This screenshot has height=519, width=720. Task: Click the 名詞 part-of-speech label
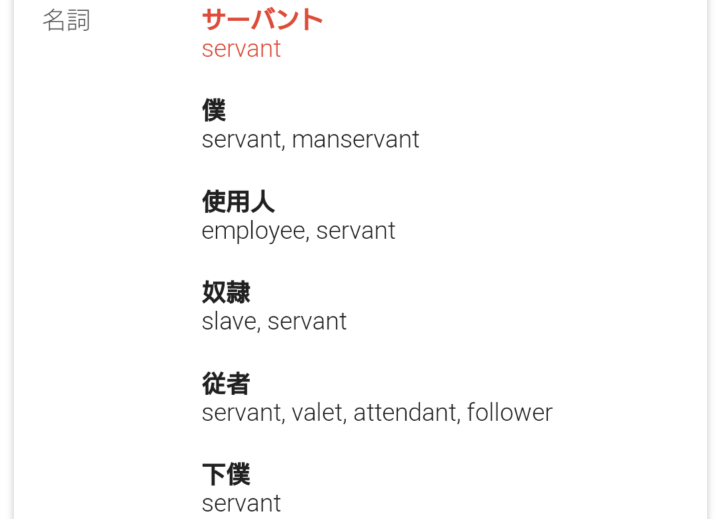coord(66,20)
